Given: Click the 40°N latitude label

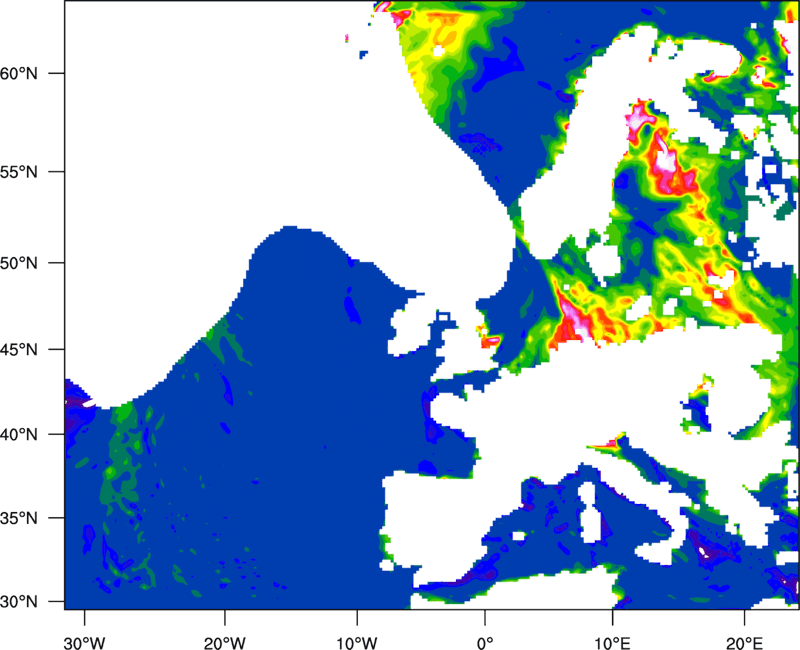Looking at the screenshot, I should (x=19, y=434).
